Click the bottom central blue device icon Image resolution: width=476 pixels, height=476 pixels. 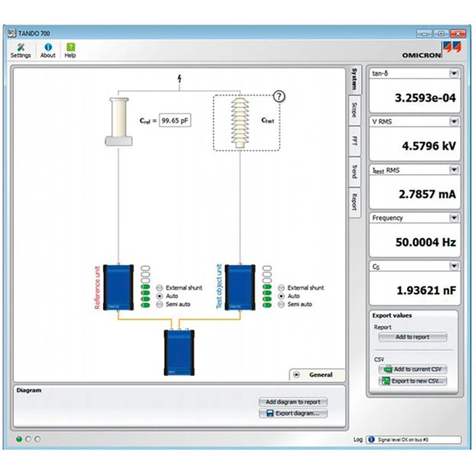point(179,352)
